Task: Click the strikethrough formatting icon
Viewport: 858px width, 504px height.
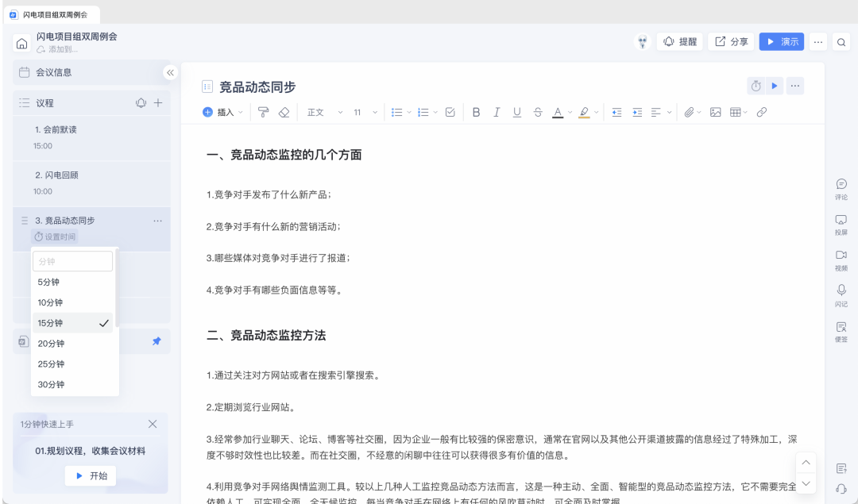Action: [x=538, y=113]
